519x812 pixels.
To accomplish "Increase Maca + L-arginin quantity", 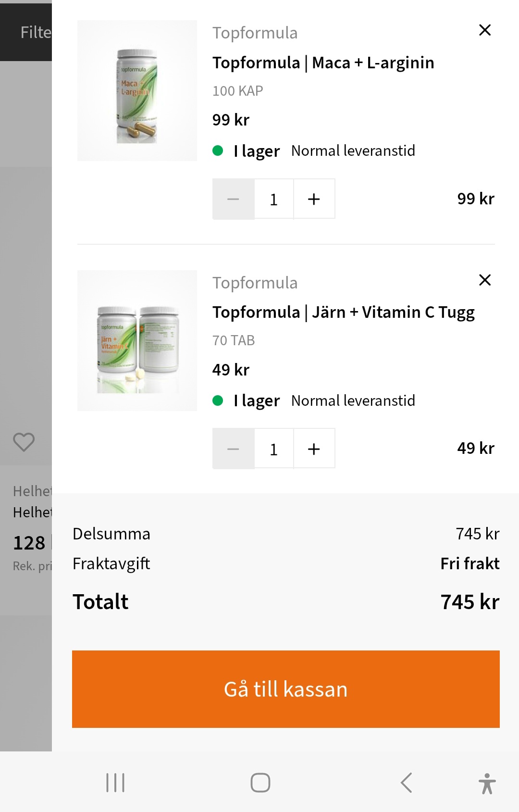I will tap(314, 199).
